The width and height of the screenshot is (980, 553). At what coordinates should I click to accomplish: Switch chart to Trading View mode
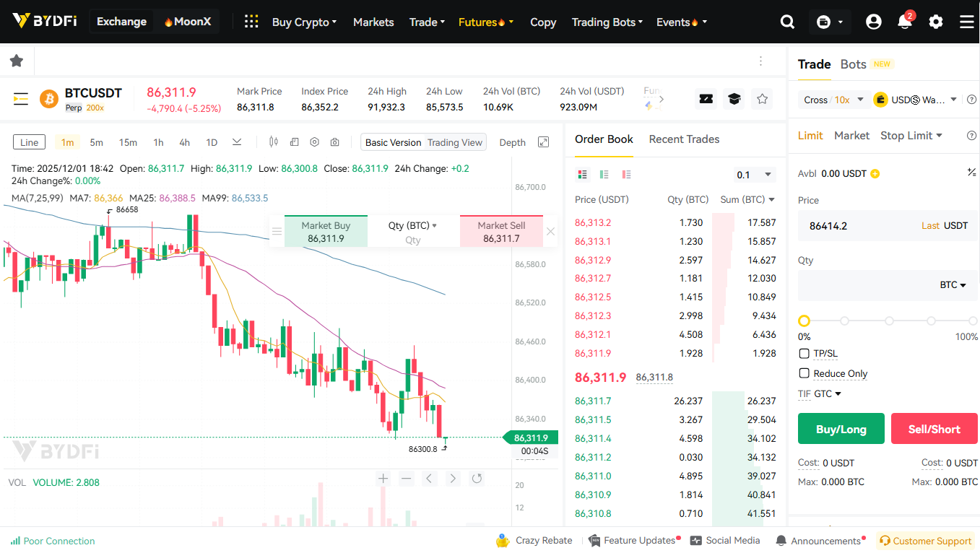(x=454, y=142)
